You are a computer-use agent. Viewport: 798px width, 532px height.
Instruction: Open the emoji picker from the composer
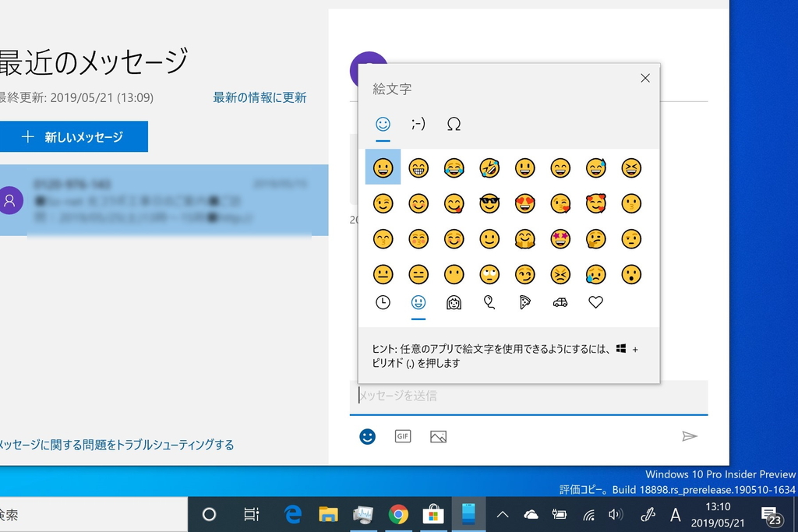368,436
